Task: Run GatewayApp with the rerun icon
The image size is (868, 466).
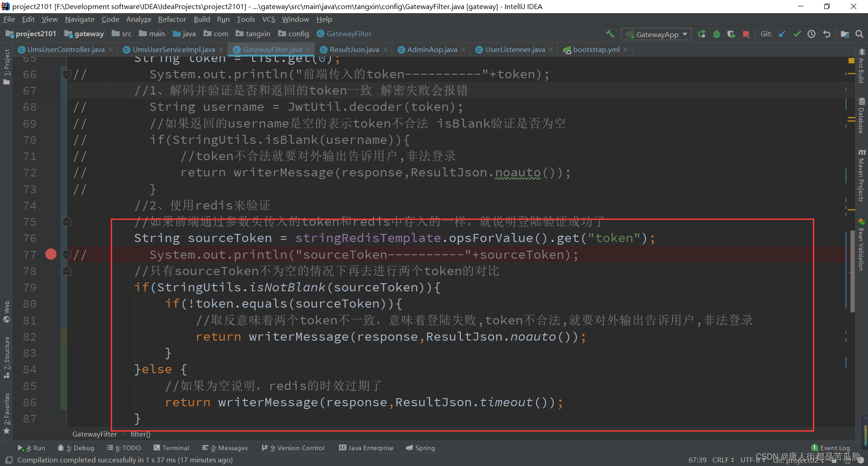Action: pyautogui.click(x=702, y=34)
